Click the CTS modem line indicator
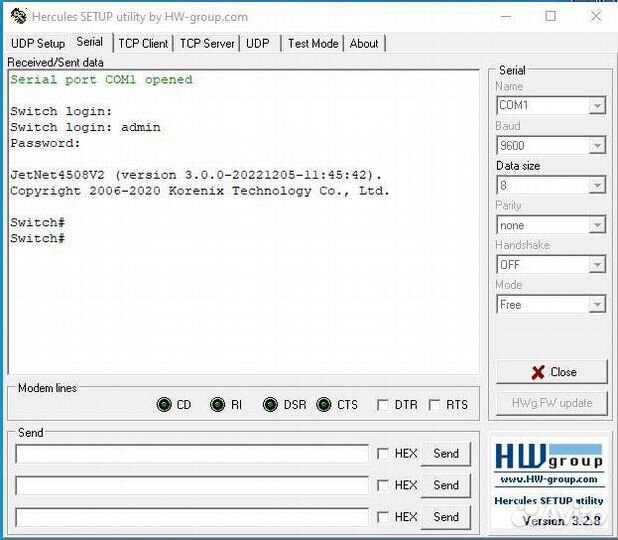This screenshot has width=618, height=540. click(x=323, y=405)
